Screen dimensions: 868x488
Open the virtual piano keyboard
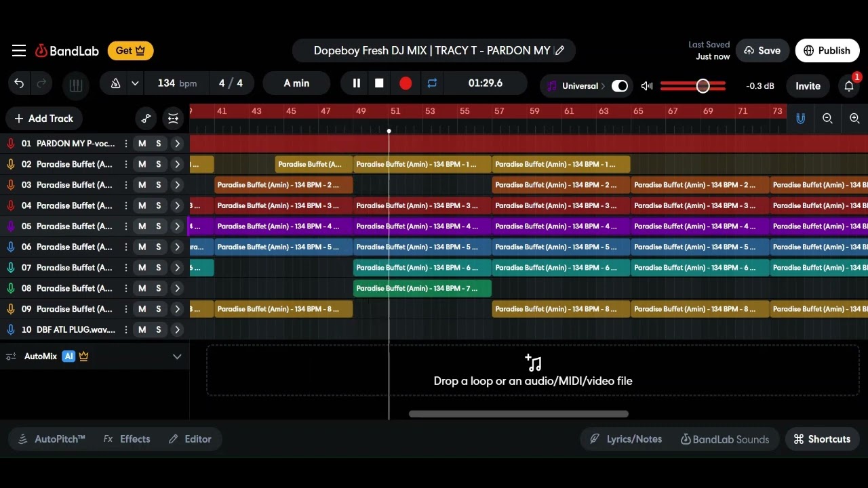tap(76, 85)
